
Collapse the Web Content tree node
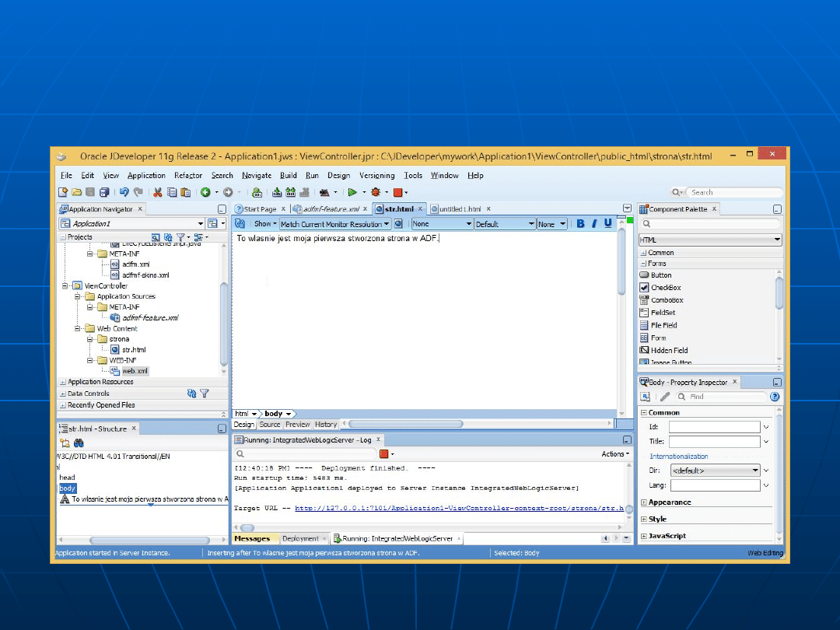(78, 328)
